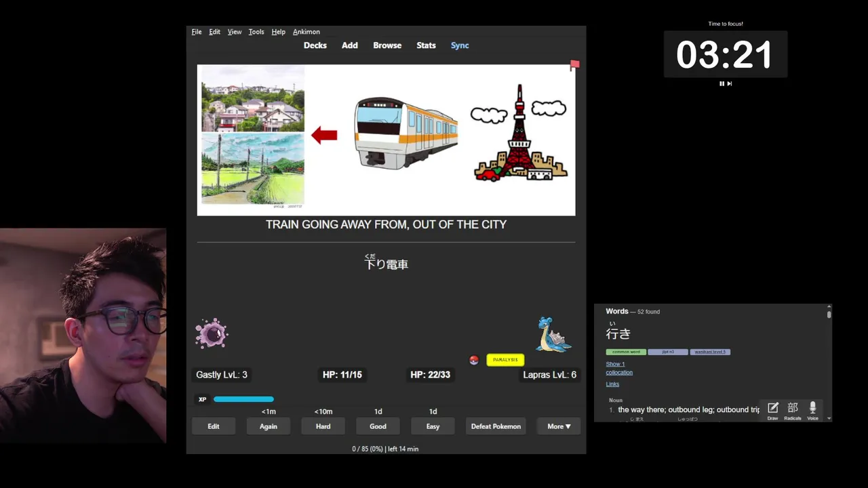Open the card Browse window

387,45
